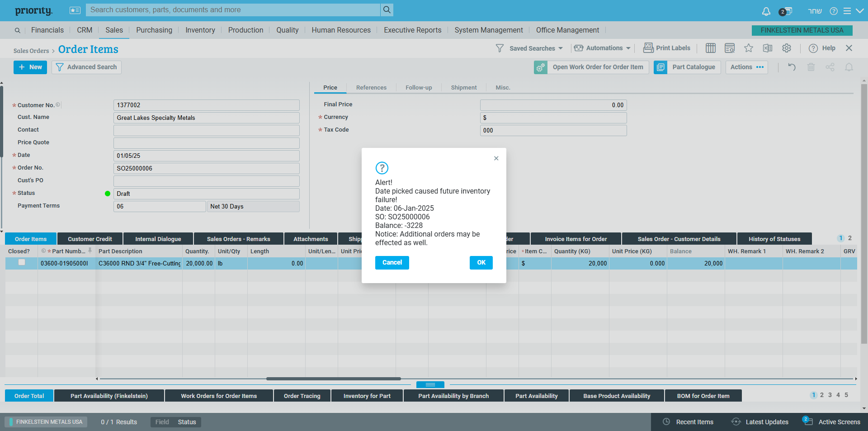Expand the Automations dropdown

click(628, 48)
